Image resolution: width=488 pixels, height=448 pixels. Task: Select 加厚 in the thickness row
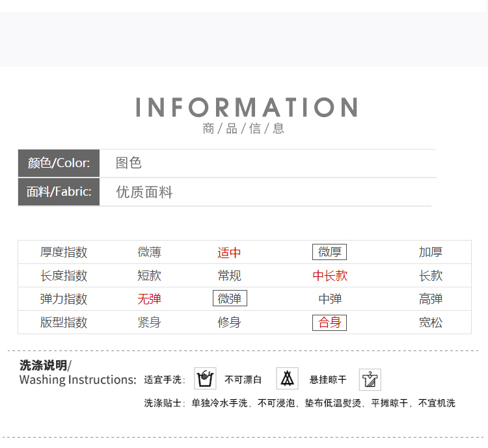[431, 252]
